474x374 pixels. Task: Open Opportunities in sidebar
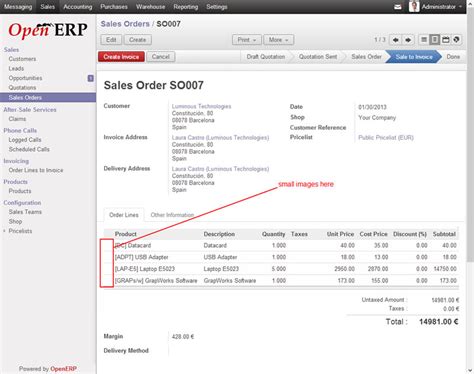26,78
